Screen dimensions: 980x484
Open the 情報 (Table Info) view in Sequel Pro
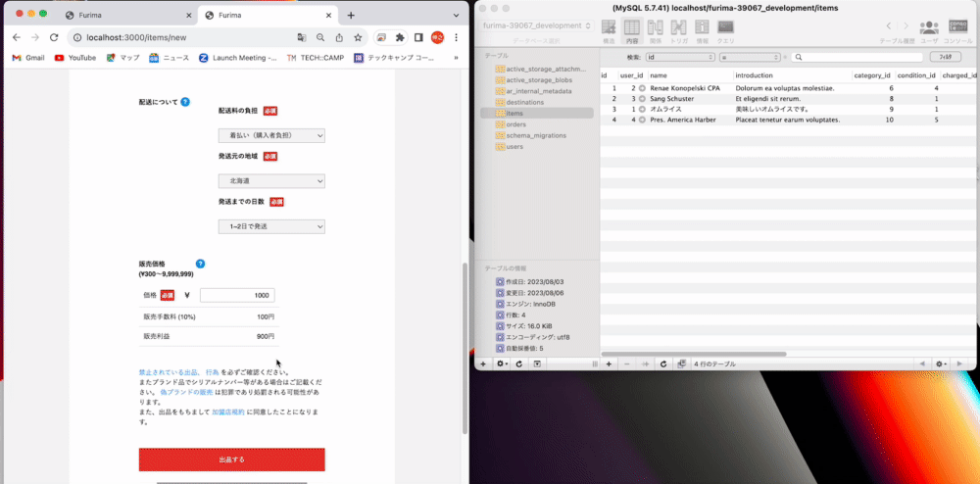pos(702,30)
